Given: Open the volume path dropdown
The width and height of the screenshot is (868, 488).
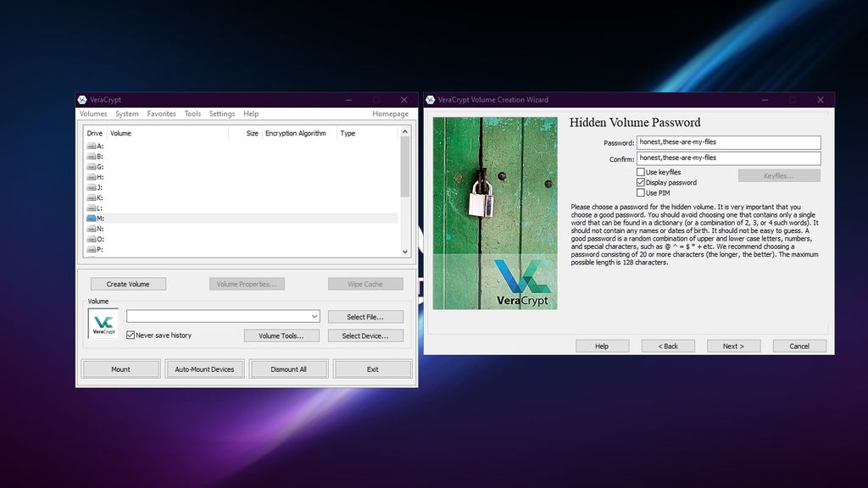Looking at the screenshot, I should pos(315,315).
